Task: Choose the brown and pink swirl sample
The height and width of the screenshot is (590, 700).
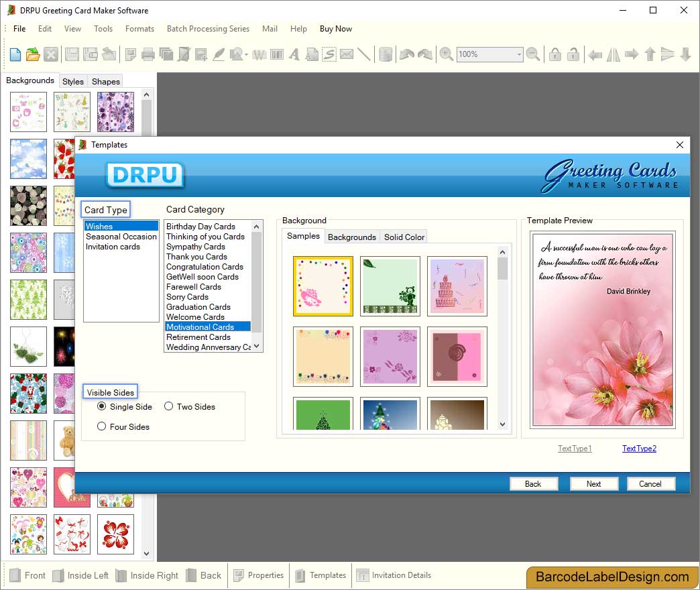Action: tap(457, 357)
